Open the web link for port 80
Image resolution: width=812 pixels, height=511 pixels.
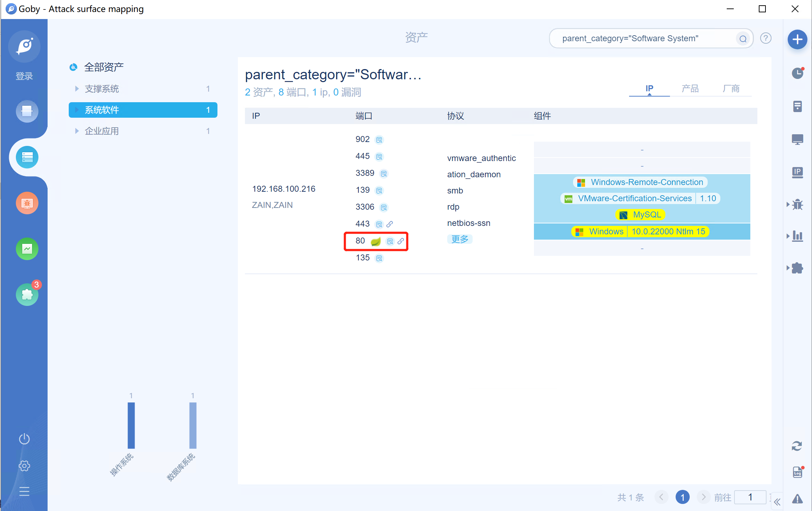tap(401, 241)
